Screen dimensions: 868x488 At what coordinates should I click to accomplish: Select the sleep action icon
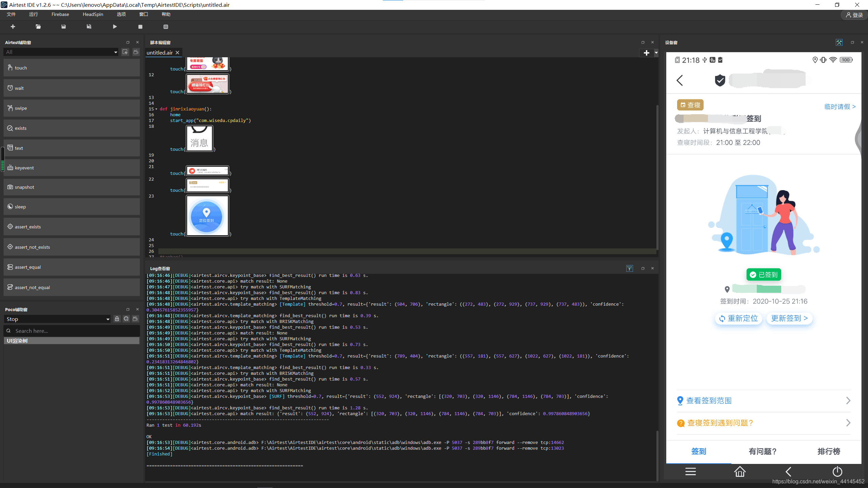pyautogui.click(x=10, y=206)
